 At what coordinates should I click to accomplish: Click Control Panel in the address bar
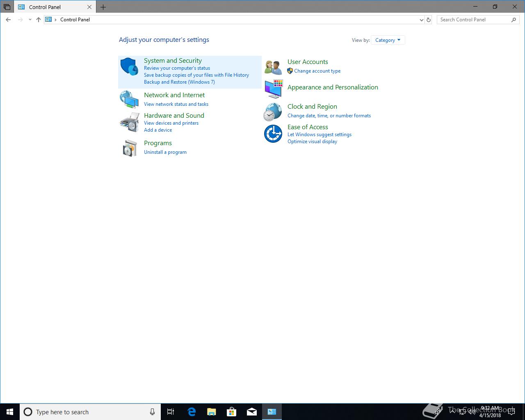pyautogui.click(x=75, y=19)
